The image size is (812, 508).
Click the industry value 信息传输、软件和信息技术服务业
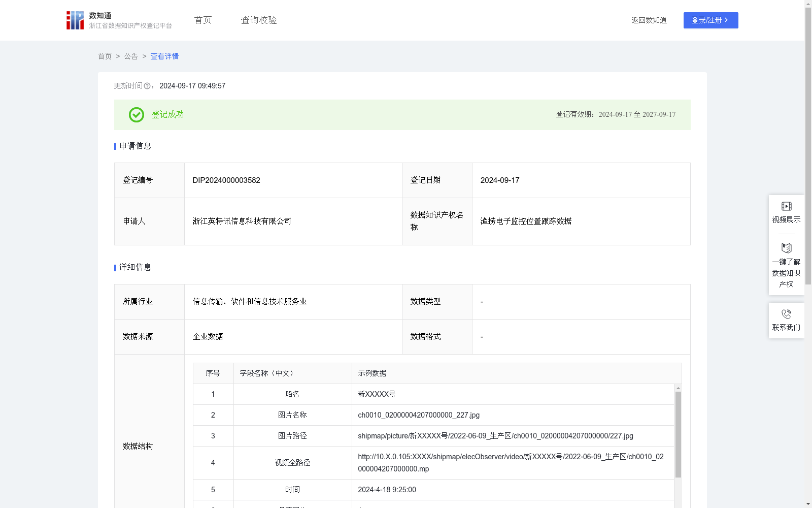(250, 302)
